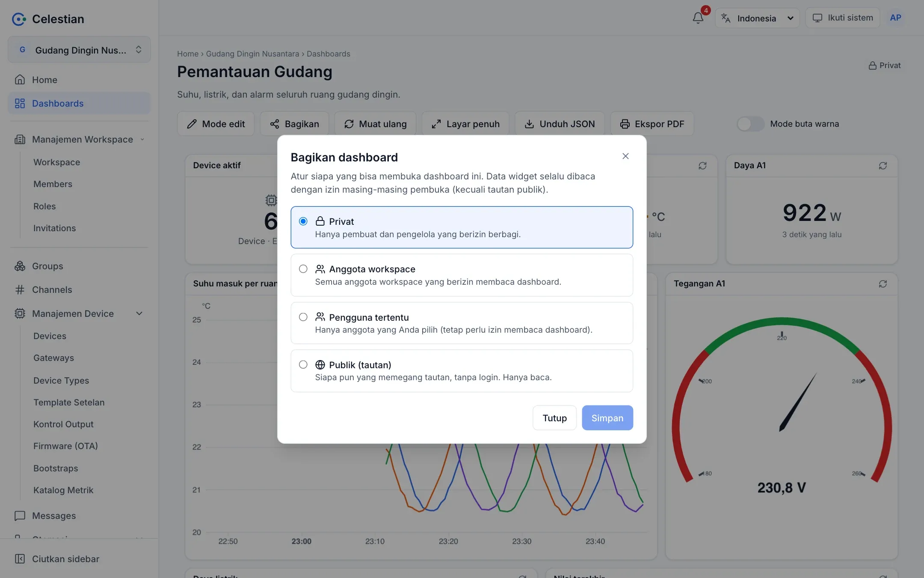Refresh the Daya A1 widget
Viewport: 924px width, 578px height.
point(883,166)
